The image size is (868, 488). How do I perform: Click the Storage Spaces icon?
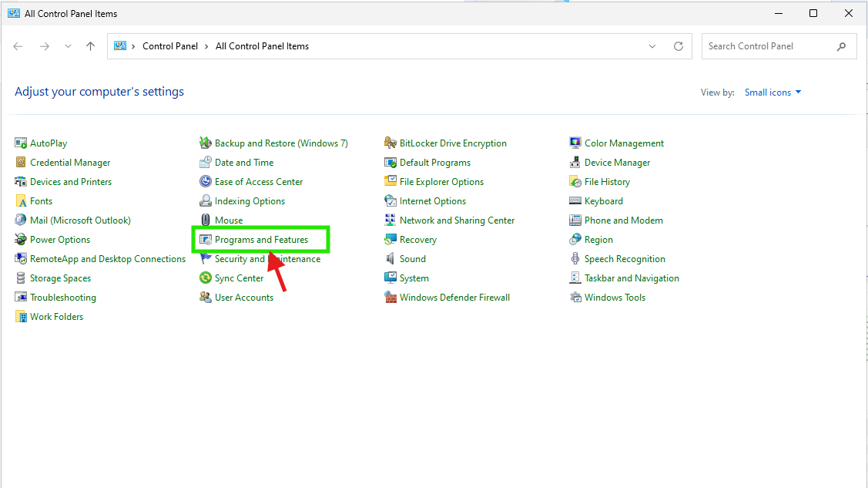pyautogui.click(x=21, y=278)
